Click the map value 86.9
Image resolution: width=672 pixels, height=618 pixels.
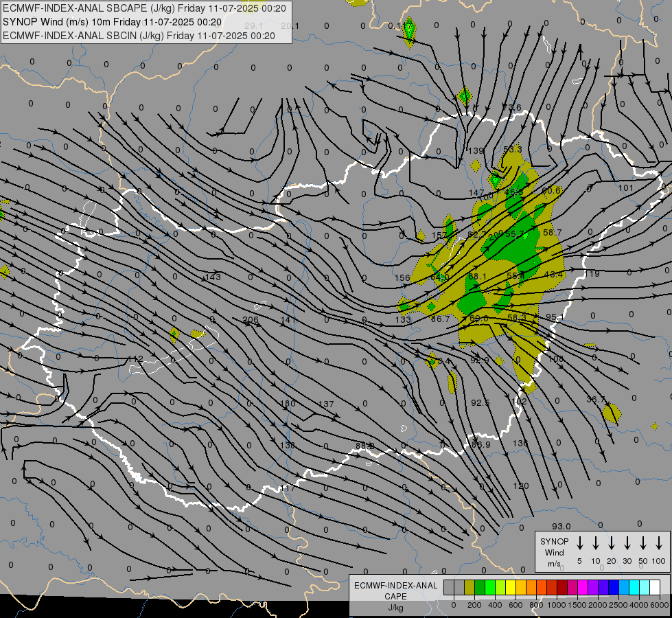[x=481, y=444]
